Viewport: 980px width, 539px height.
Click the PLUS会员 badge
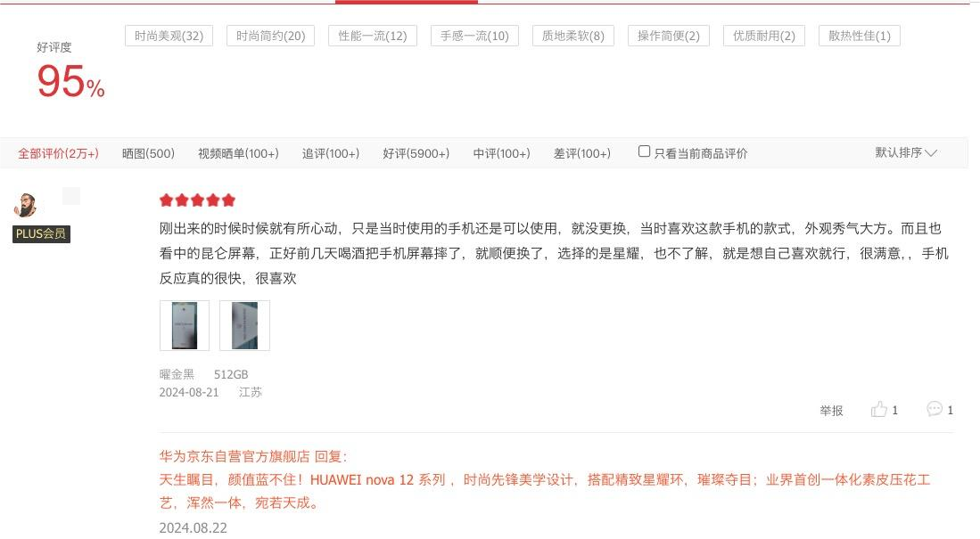(41, 233)
